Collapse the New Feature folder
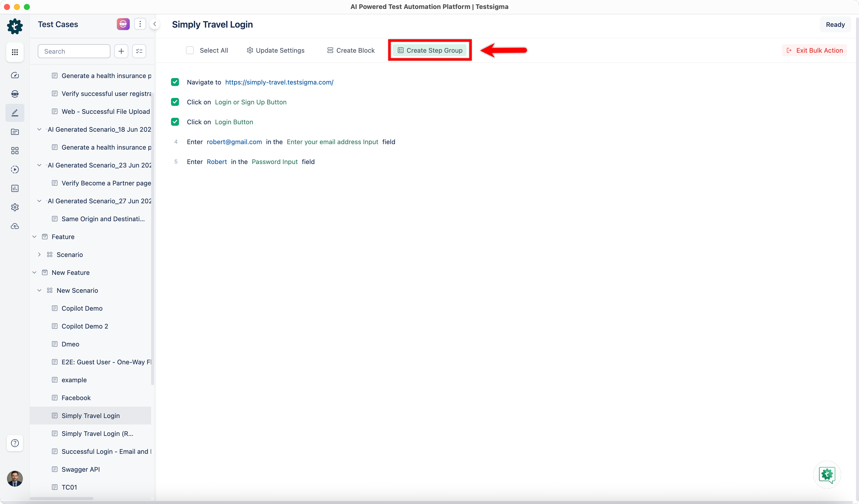Viewport: 859px width, 504px height. coord(35,273)
